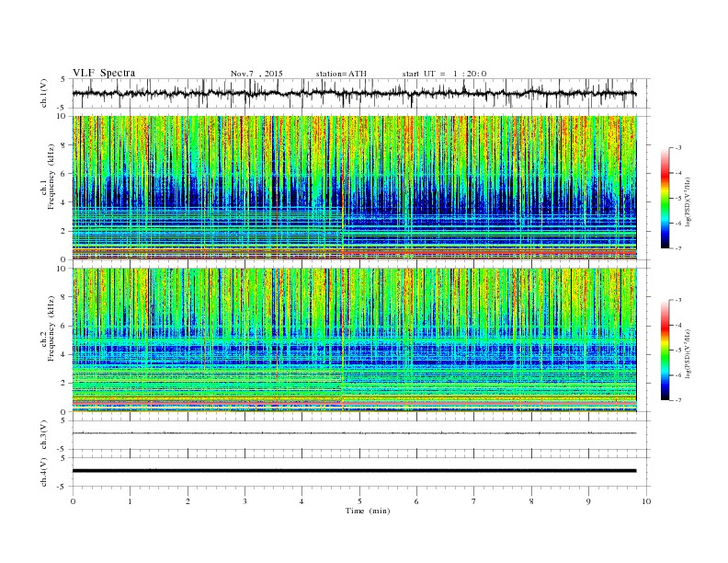Image resolution: width=728 pixels, height=563 pixels.
Task: Click the upper colorbar "log(PSD)(V²/Hz)" label
Action: tap(688, 201)
